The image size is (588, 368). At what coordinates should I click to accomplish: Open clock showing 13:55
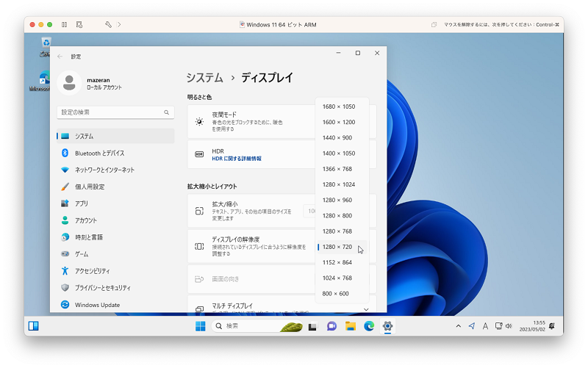tap(532, 326)
